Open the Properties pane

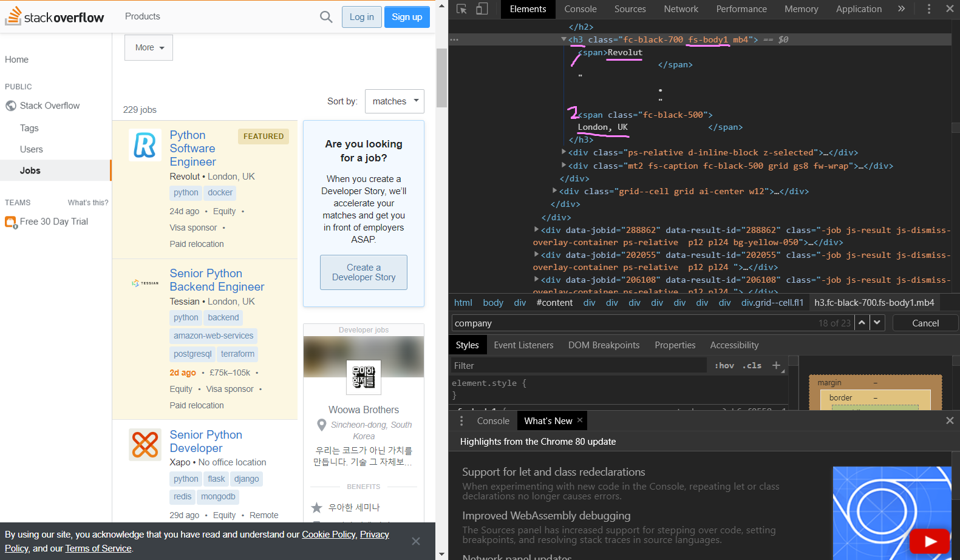tap(675, 345)
